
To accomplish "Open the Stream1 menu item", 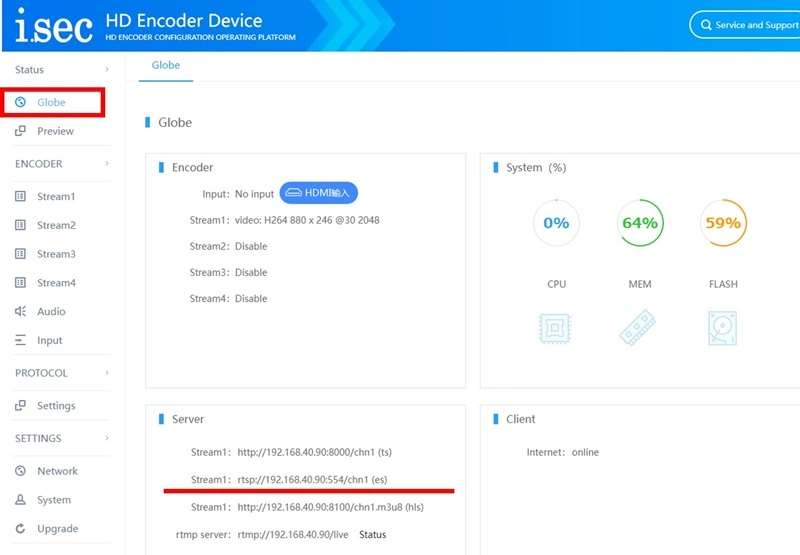I will click(56, 196).
